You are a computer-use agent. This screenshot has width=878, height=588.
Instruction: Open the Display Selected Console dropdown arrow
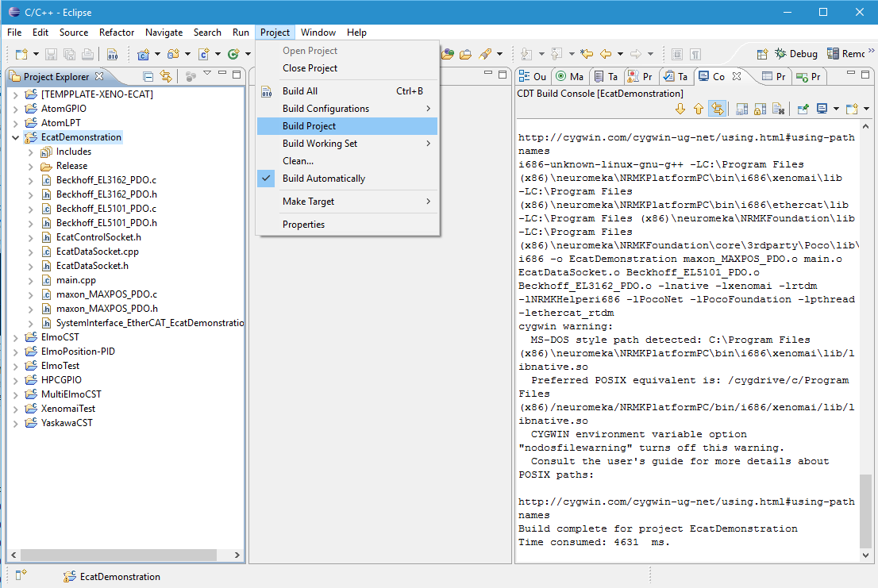(x=836, y=109)
